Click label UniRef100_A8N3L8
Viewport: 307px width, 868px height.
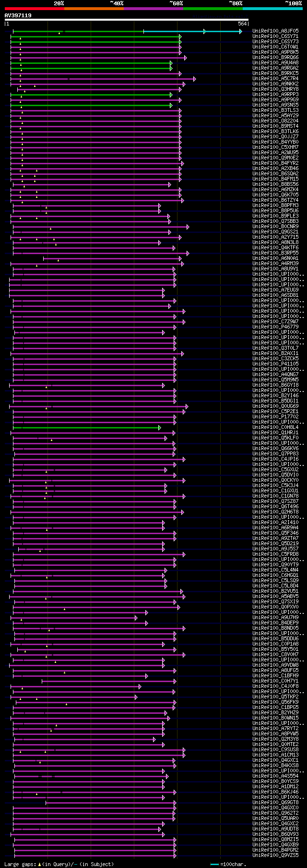[x=275, y=243]
